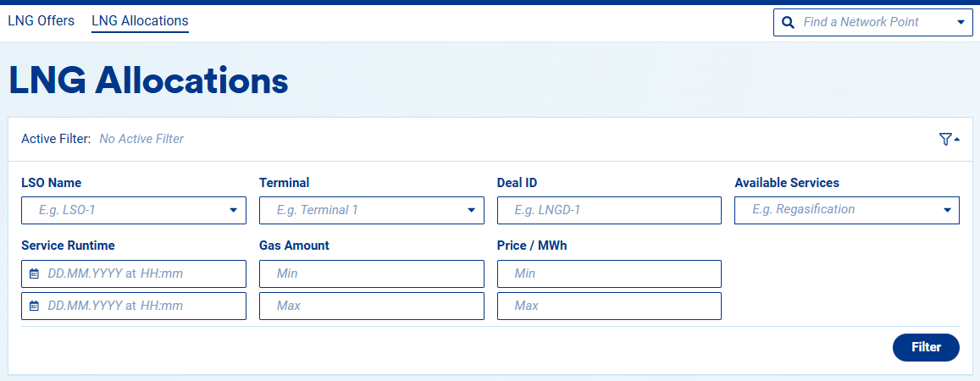This screenshot has width=980, height=381.
Task: Open the LSO Name dropdown arrow
Action: [233, 210]
